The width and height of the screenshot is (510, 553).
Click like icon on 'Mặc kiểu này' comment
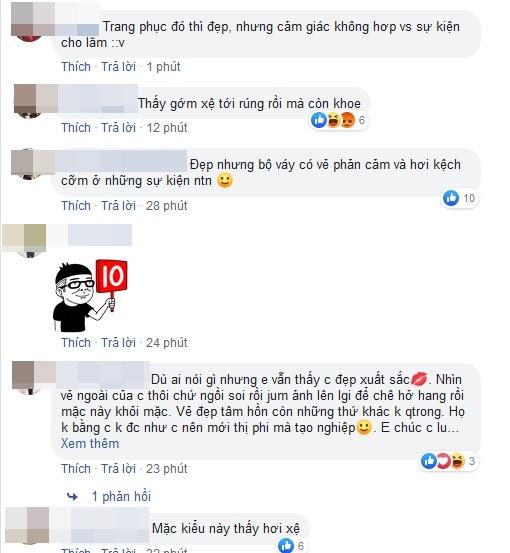click(286, 545)
